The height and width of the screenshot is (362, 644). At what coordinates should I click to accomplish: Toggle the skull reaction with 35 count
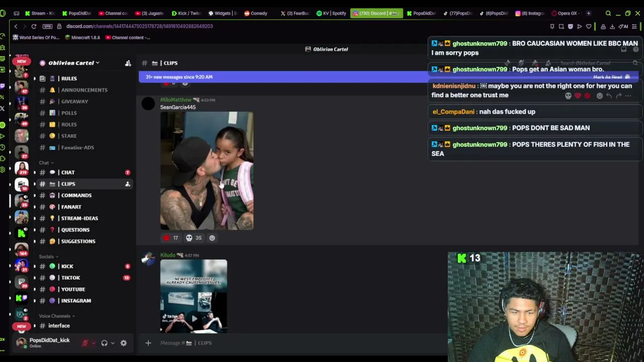click(x=194, y=238)
